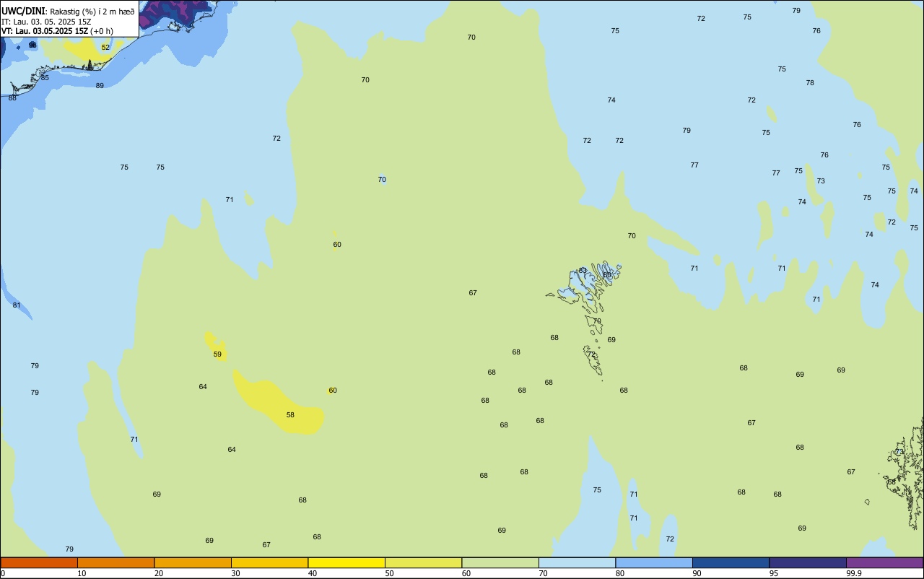924x579 pixels.
Task: Click the '50' legend tick label
Action: point(389,573)
